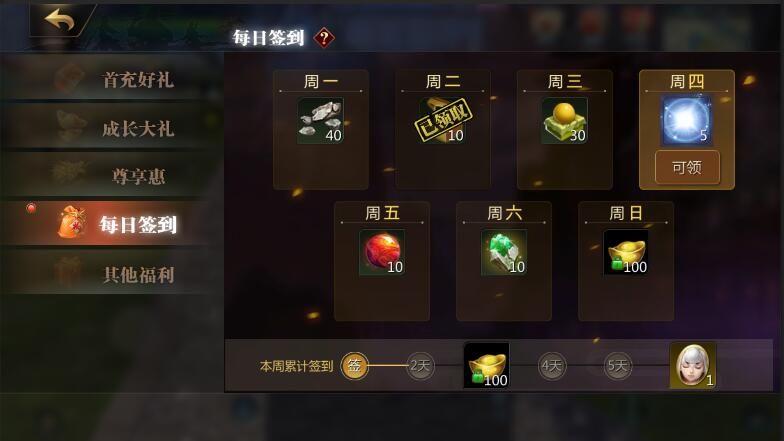784x441 pixels.
Task: Select Monday's silver ore reward icon
Action: 320,121
